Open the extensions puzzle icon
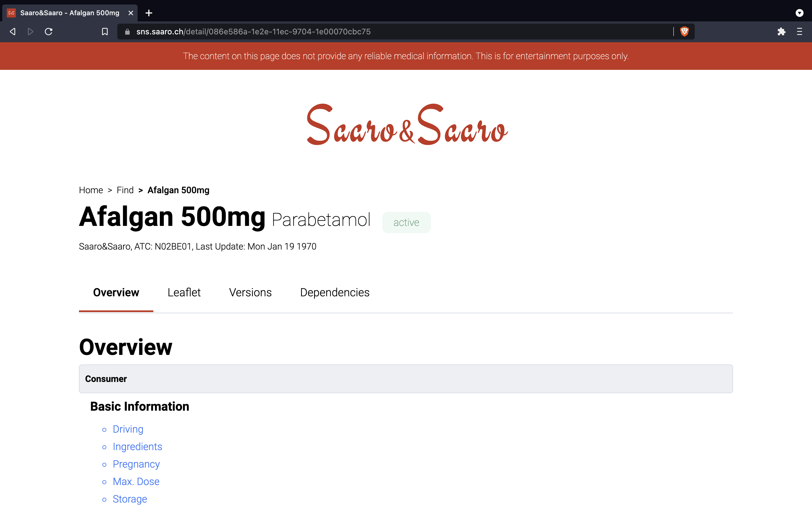This screenshot has width=812, height=507. point(781,32)
